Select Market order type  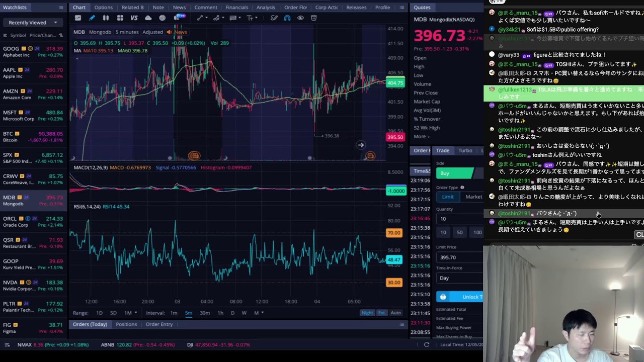[x=473, y=197]
